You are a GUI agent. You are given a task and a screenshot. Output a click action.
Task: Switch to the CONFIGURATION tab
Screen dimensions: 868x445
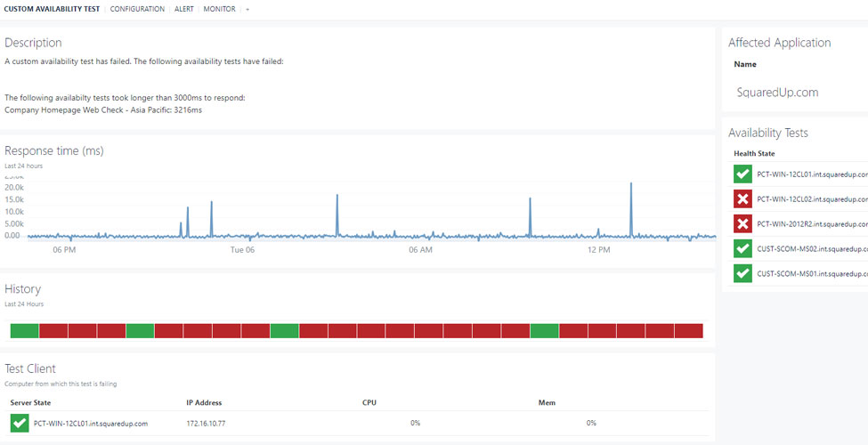(x=137, y=9)
